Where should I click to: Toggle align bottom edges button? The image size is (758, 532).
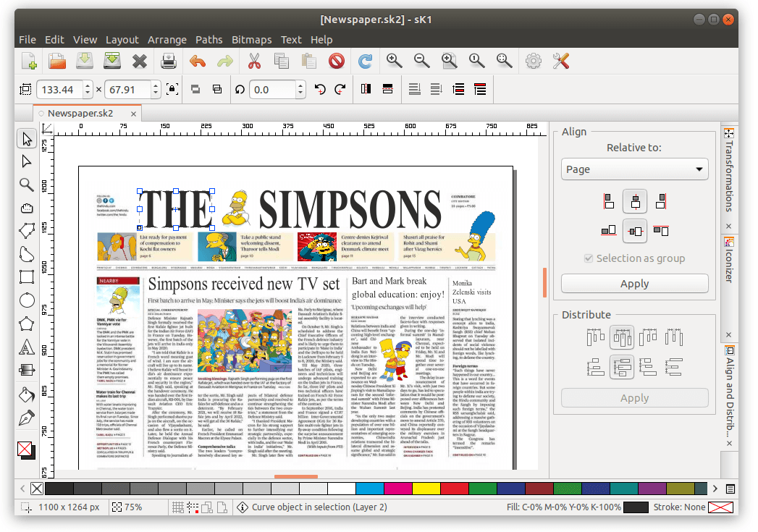click(609, 230)
